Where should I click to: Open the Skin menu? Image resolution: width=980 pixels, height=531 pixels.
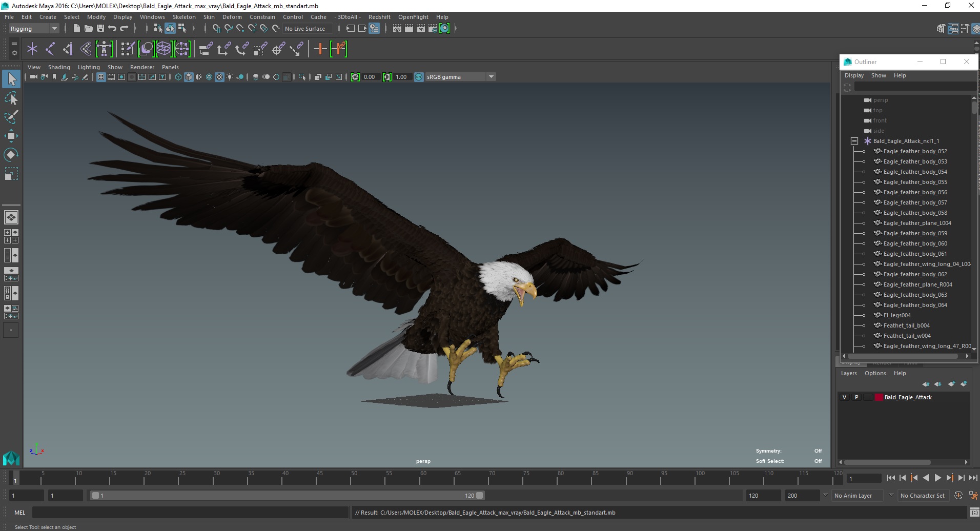[x=209, y=17]
